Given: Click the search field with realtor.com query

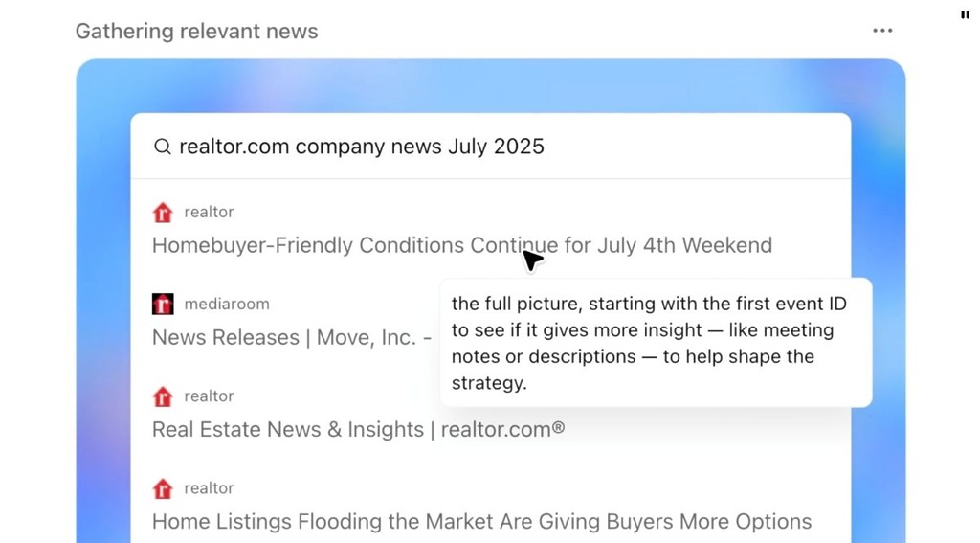Looking at the screenshot, I should click(x=491, y=147).
